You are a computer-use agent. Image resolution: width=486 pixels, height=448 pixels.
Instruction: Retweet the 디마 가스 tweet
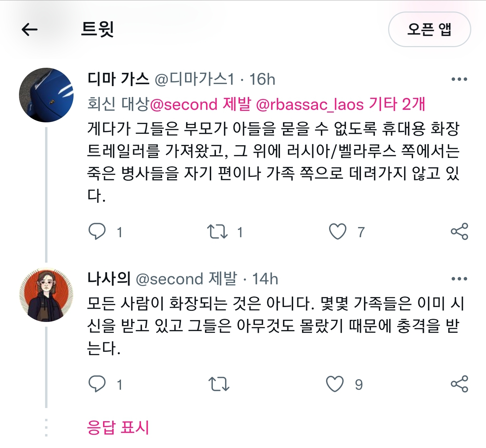(x=217, y=232)
